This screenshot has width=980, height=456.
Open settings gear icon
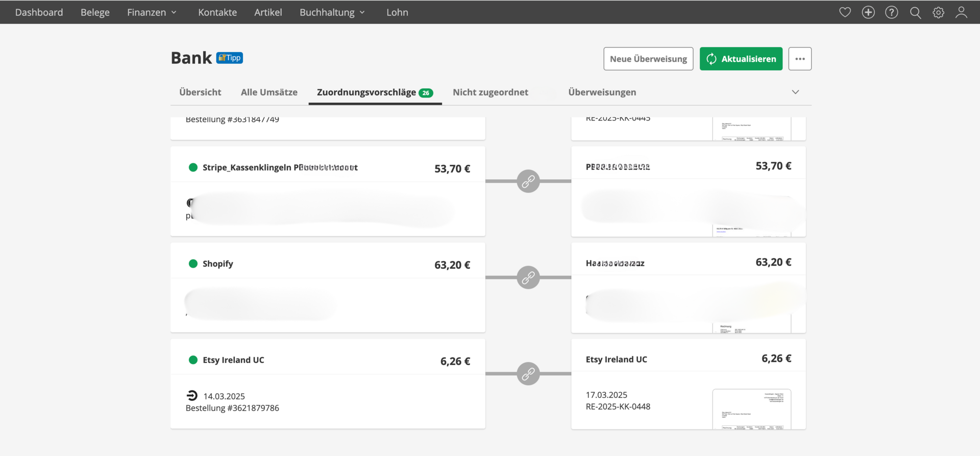[938, 12]
